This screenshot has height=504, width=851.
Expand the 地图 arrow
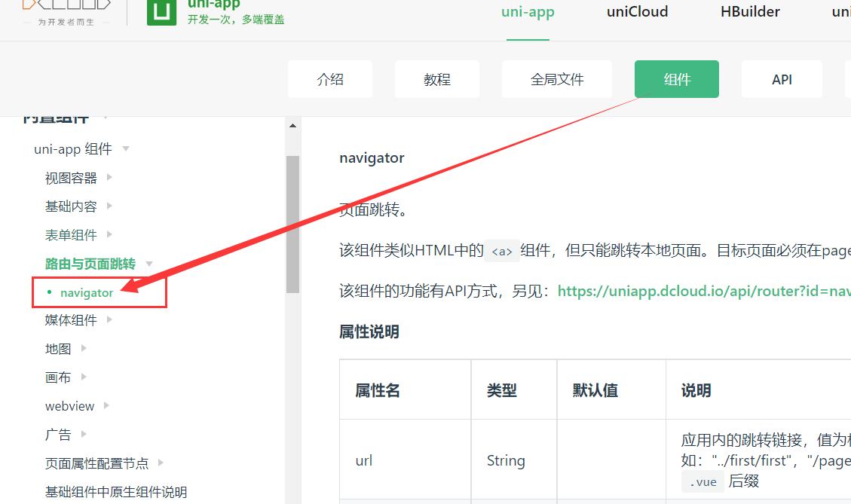pyautogui.click(x=84, y=348)
